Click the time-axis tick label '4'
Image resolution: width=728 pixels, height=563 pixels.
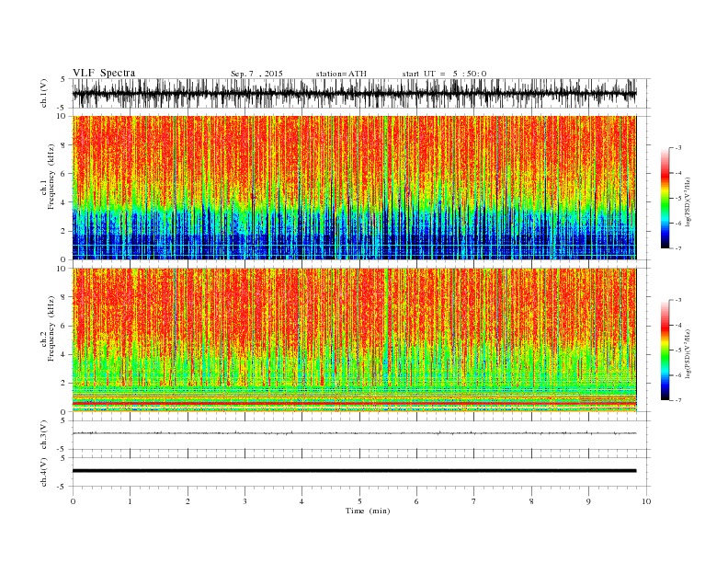pyautogui.click(x=301, y=501)
